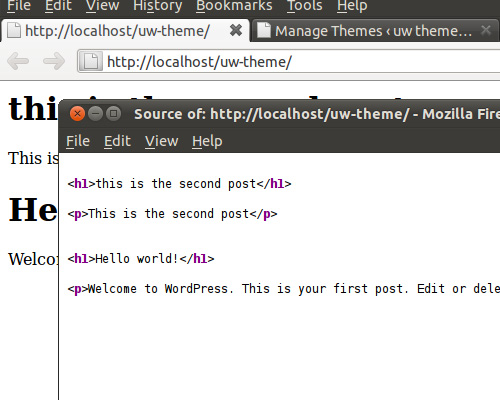Click 'This is' paragraph on the web page
The image size is (500, 400).
(x=33, y=158)
